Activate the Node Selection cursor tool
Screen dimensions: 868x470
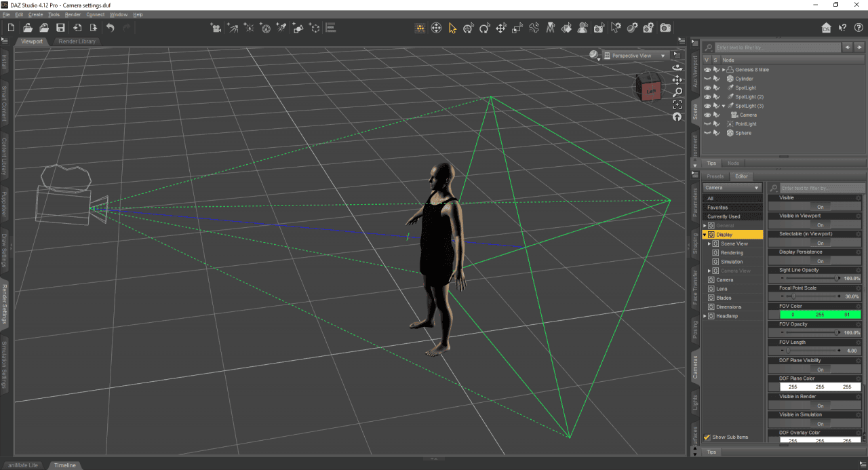click(x=452, y=28)
